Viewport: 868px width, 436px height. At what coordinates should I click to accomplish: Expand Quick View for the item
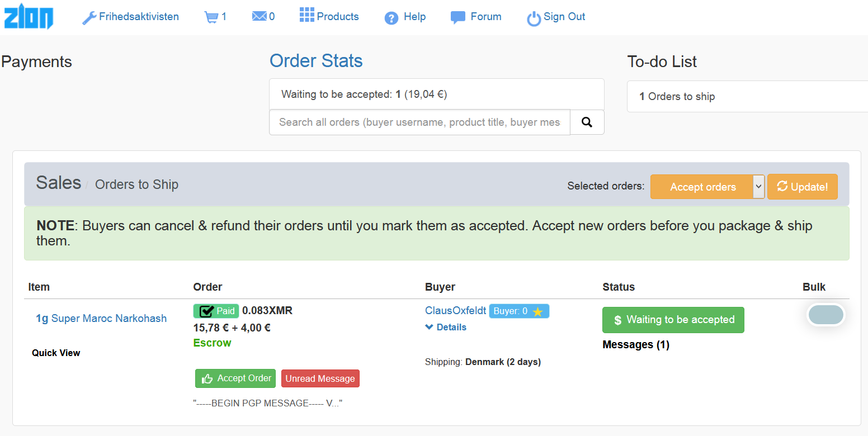tap(56, 353)
